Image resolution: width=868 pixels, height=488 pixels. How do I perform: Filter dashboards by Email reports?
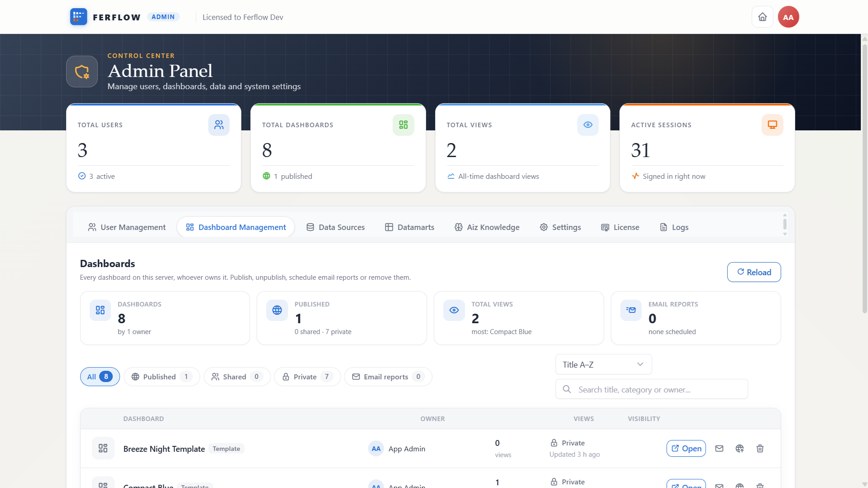388,377
